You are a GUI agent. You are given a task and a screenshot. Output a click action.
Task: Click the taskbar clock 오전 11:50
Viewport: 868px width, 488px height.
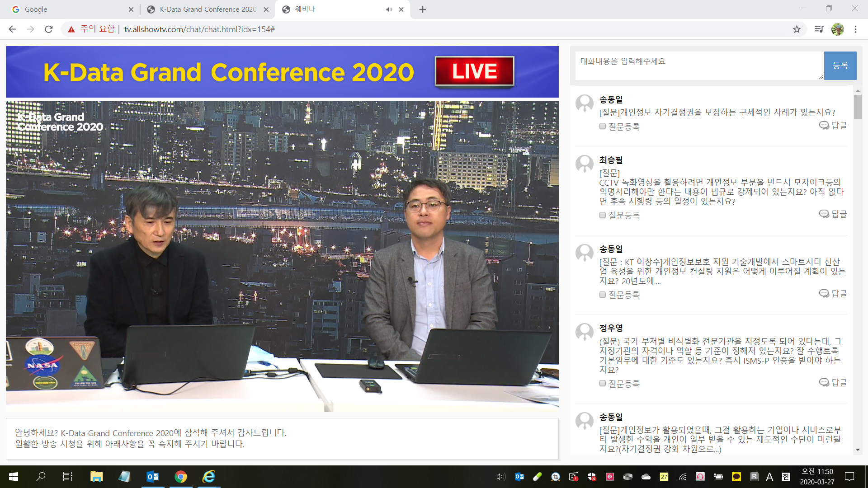click(x=817, y=477)
